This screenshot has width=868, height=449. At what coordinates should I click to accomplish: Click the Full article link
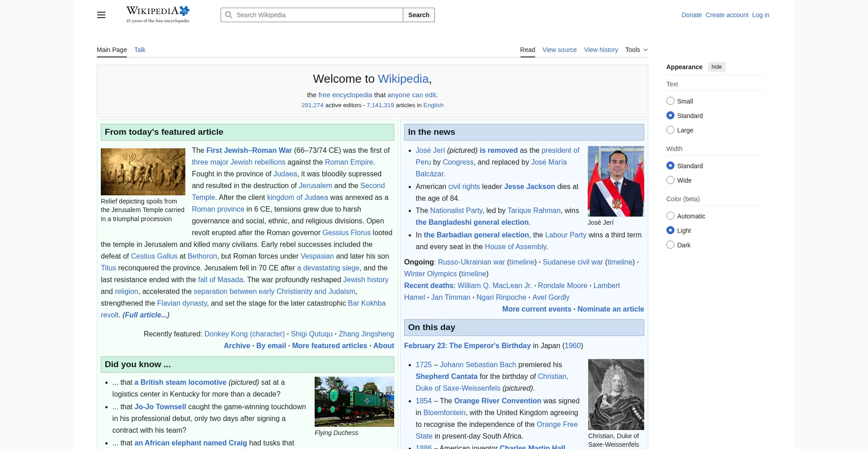click(146, 315)
